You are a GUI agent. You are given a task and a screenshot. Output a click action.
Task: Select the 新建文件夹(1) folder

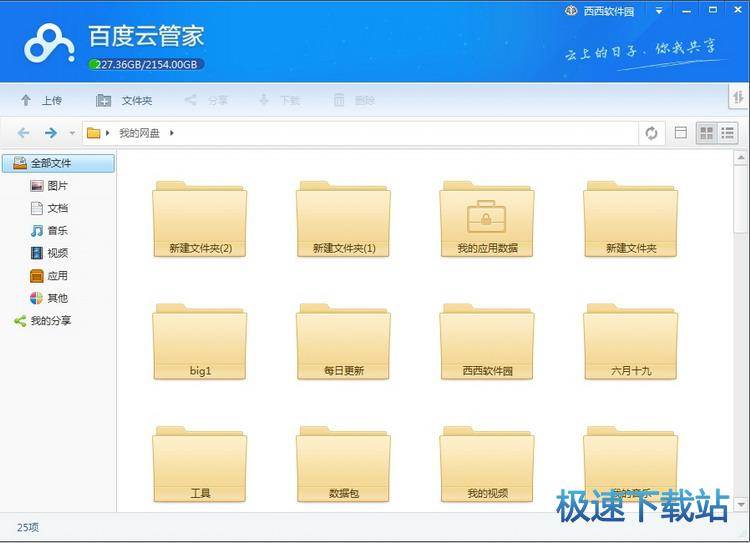point(343,219)
